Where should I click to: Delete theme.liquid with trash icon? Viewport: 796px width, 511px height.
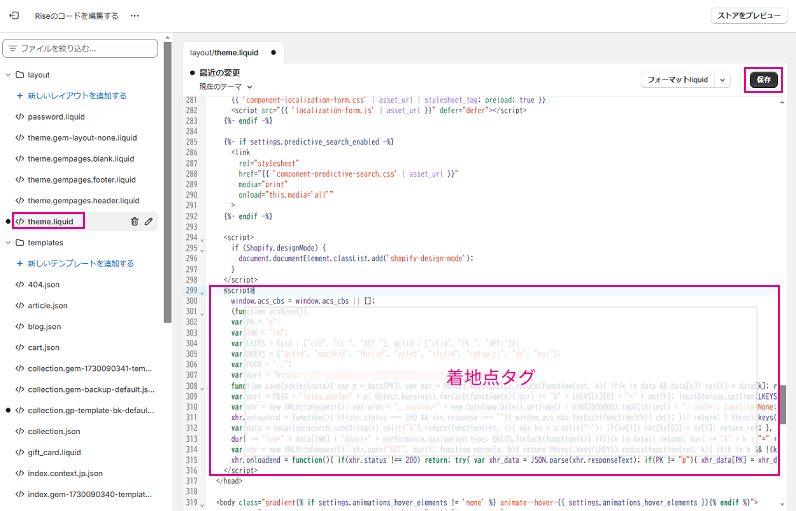point(135,221)
